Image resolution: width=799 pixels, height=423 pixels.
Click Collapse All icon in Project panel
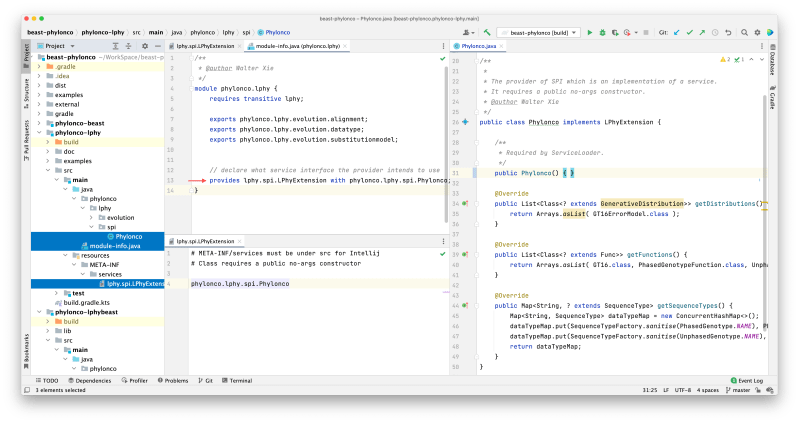pos(128,46)
